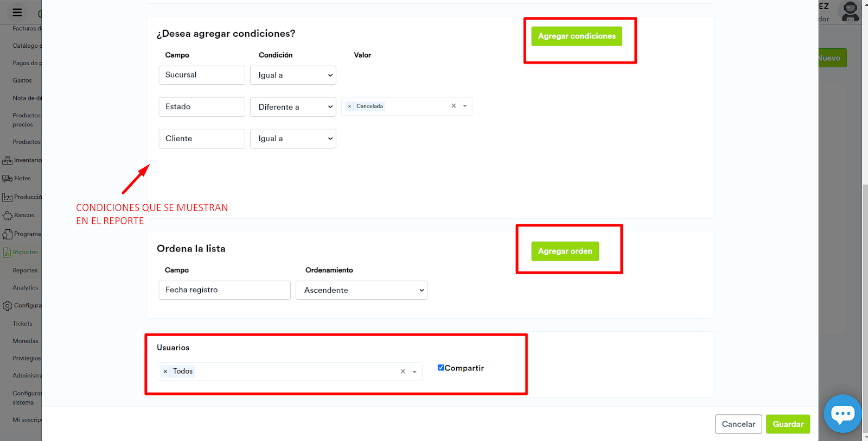Open the Sucursal condition dropdown
This screenshot has width=868, height=441.
click(x=293, y=75)
